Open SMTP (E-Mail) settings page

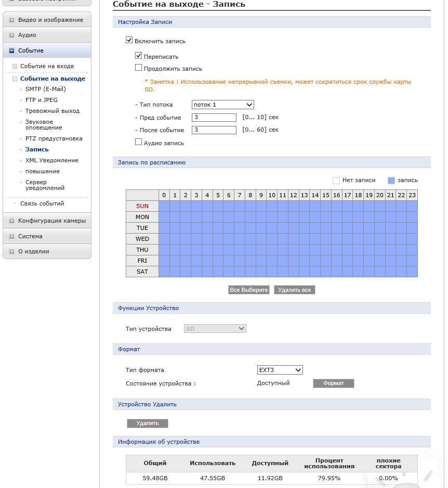click(x=45, y=89)
